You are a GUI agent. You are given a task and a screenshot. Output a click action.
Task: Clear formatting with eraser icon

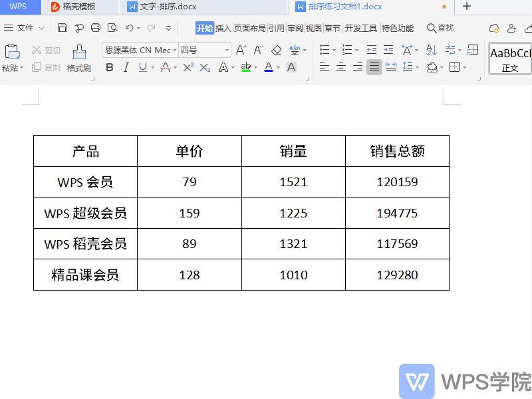[276, 51]
